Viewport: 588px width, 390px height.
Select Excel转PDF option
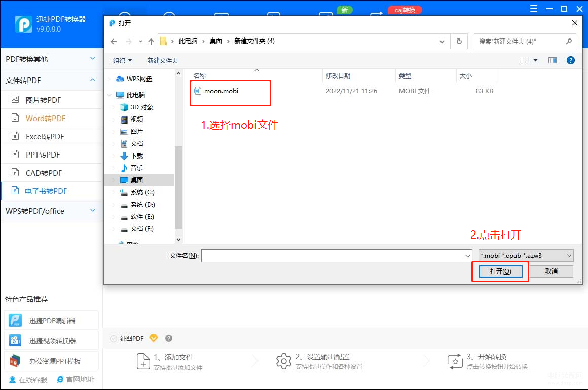pos(51,136)
